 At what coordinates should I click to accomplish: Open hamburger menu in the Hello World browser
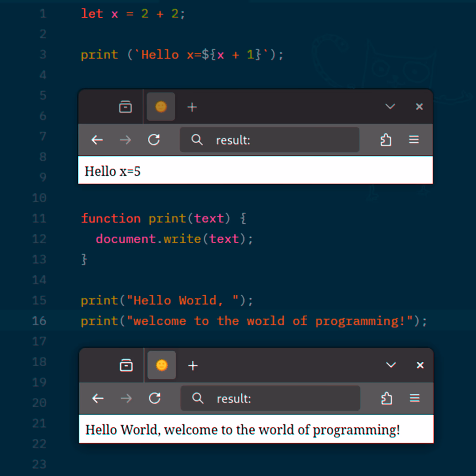pos(415,398)
